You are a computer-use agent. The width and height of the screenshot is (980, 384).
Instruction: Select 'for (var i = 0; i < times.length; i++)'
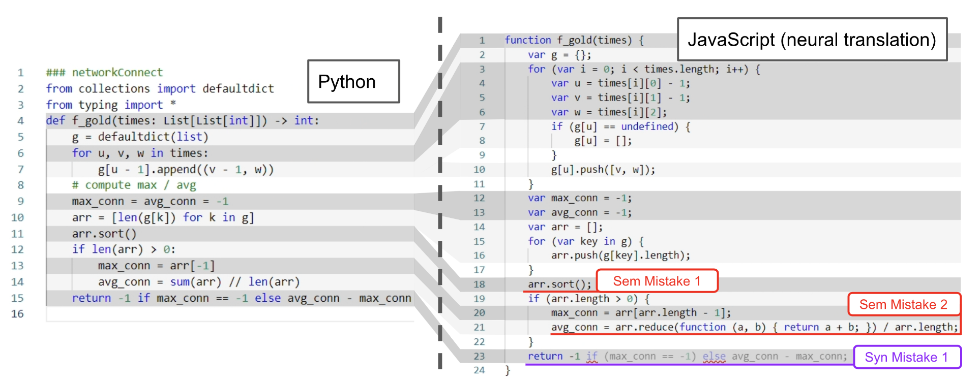click(x=644, y=69)
